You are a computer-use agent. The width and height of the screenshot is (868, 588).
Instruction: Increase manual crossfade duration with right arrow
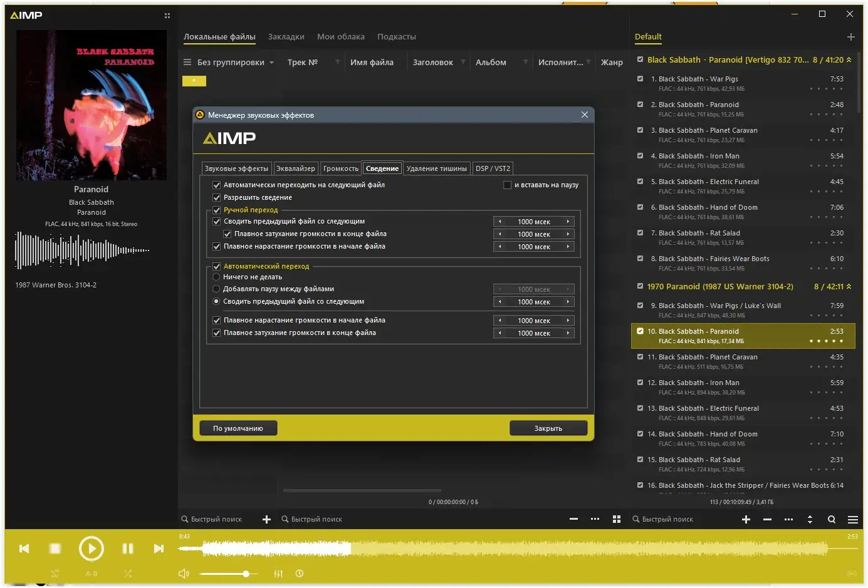click(x=568, y=221)
